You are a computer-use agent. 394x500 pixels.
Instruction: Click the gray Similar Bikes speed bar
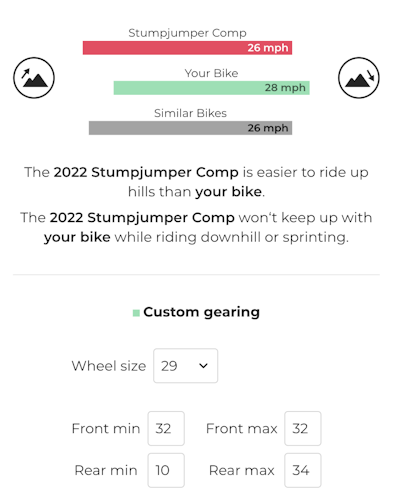[190, 128]
